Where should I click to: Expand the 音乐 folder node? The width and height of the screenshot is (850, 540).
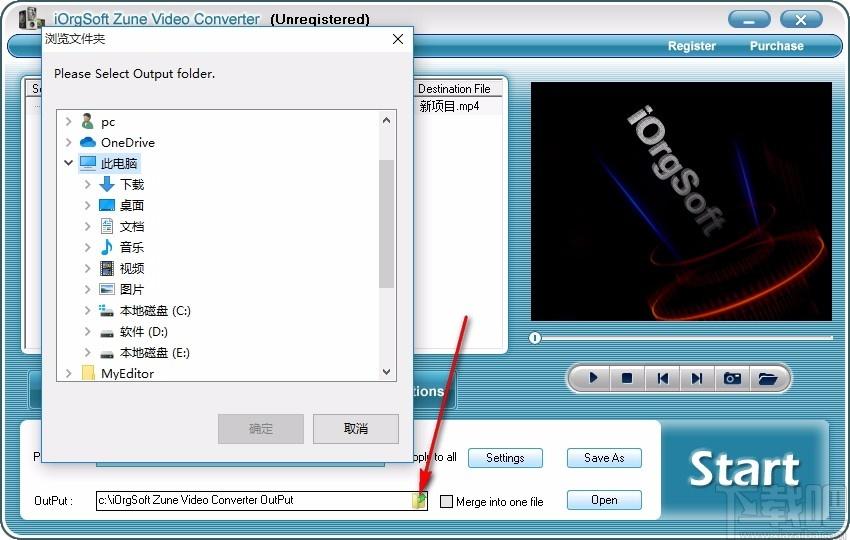87,247
